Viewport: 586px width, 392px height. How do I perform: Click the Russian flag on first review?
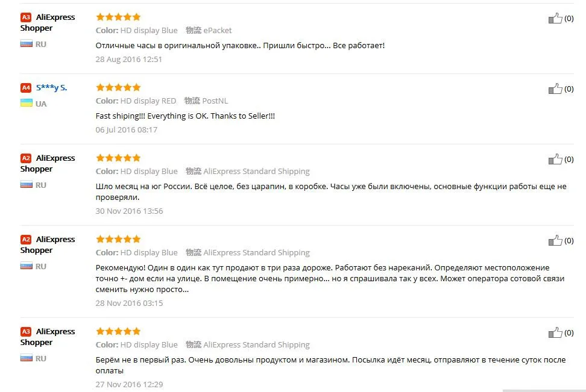[x=26, y=44]
